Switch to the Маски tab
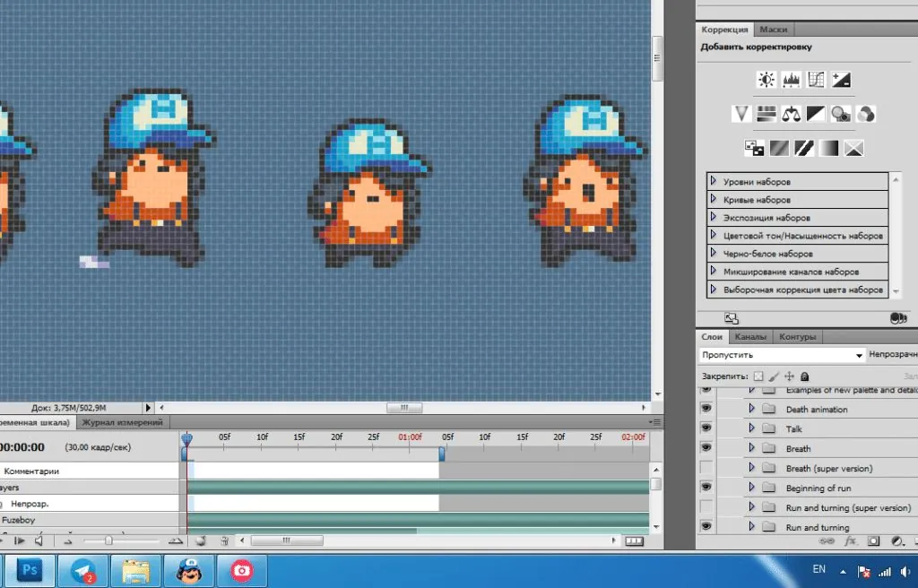 click(774, 30)
